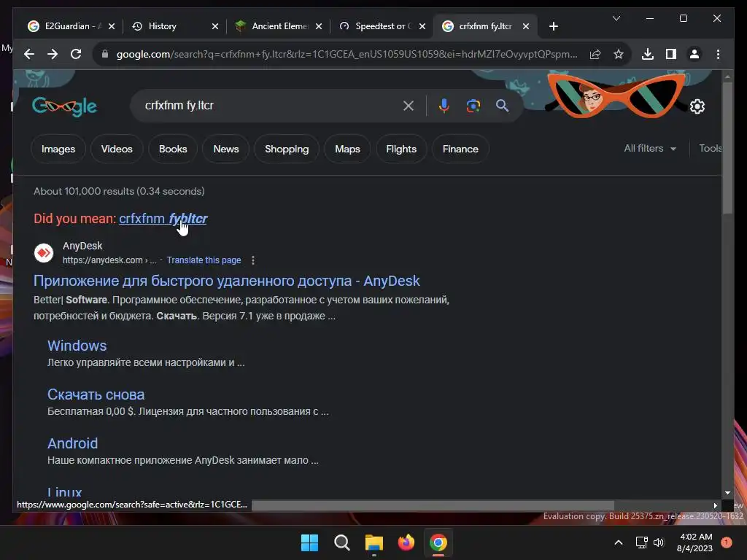Screen dimensions: 747x560
Task: Click AnyDesk site favicon
Action: pos(44,253)
